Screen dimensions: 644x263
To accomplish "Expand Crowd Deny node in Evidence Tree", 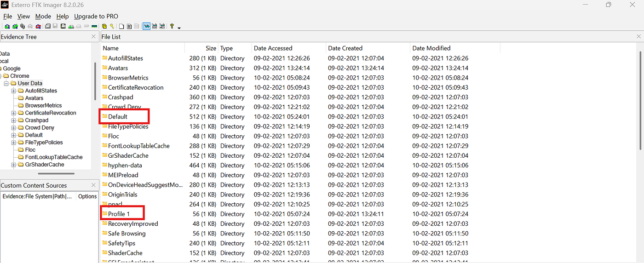I will (x=14, y=127).
